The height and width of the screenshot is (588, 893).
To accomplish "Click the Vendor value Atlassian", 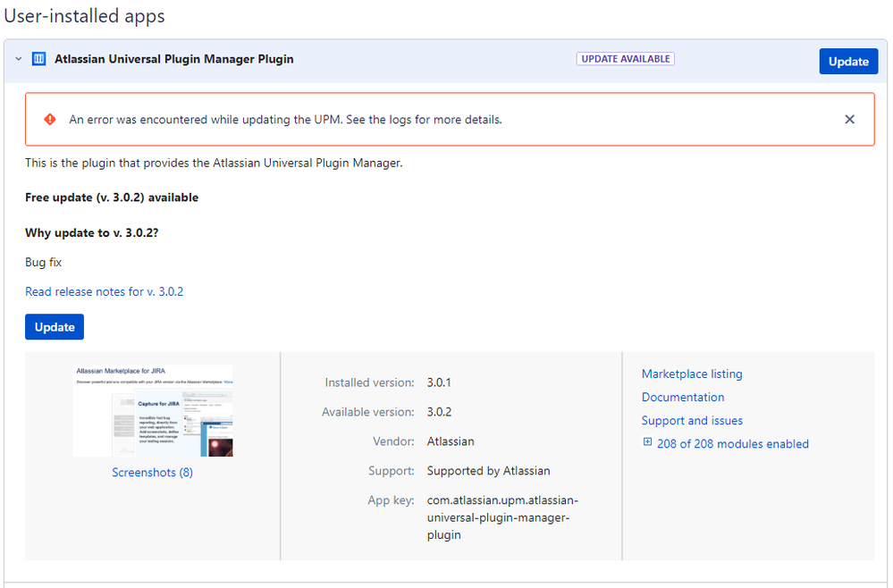I will tap(451, 441).
